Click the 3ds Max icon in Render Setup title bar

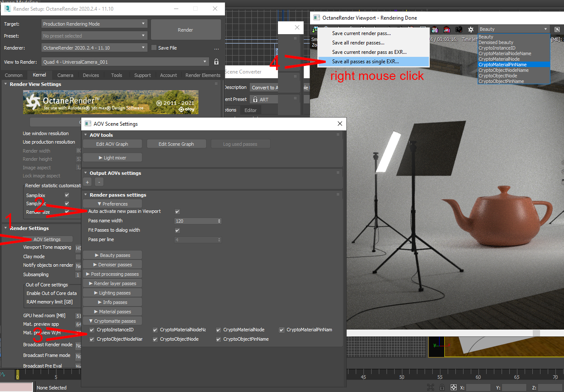click(x=7, y=9)
